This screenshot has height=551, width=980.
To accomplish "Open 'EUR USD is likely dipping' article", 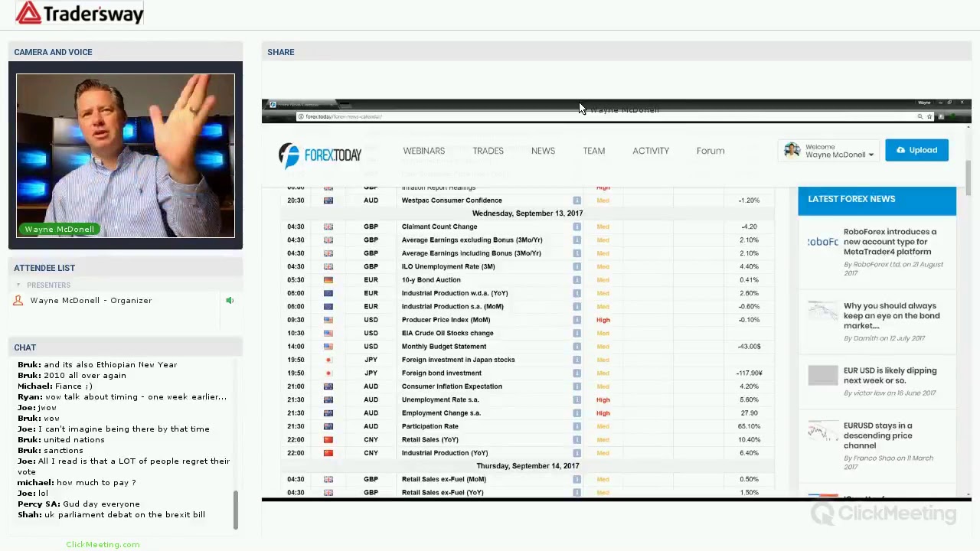I will (890, 375).
